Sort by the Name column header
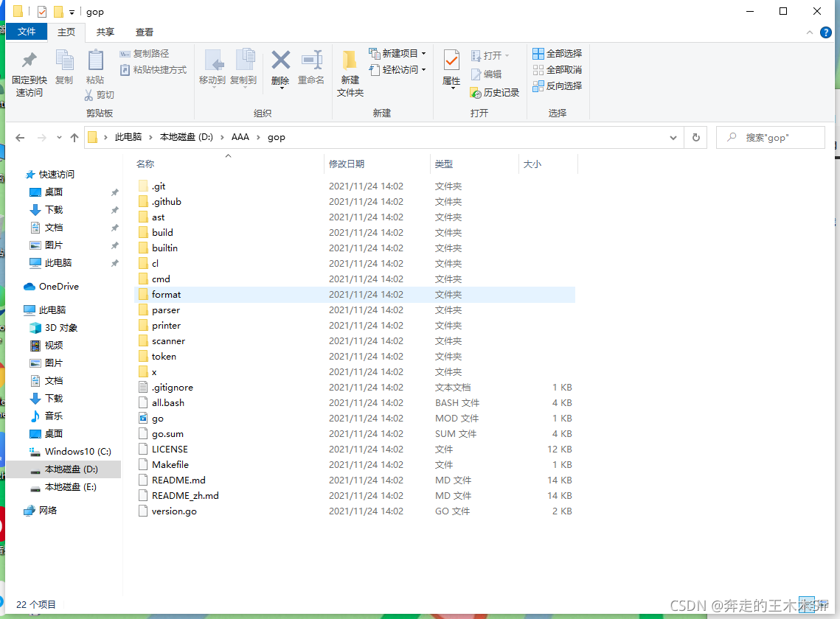840x619 pixels. point(229,164)
